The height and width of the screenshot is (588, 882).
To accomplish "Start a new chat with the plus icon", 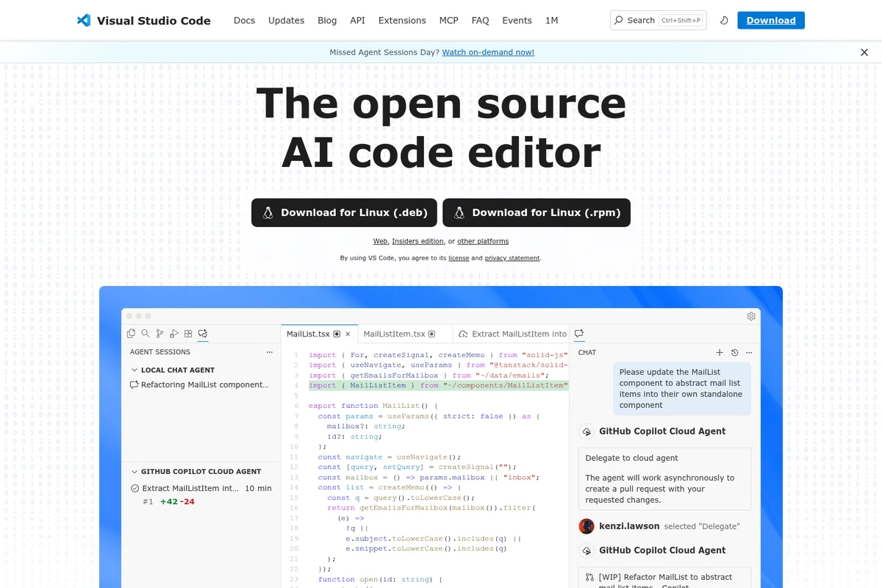I will (x=720, y=352).
